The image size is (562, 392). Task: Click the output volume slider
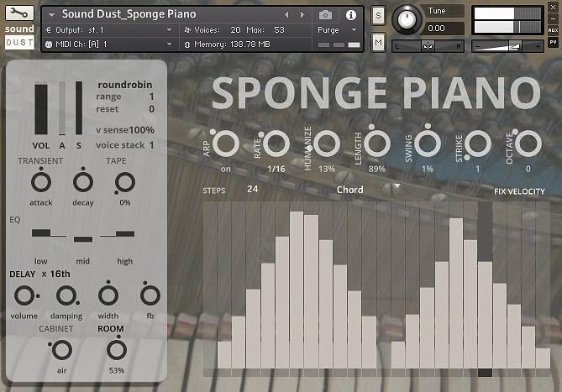pyautogui.click(x=507, y=46)
